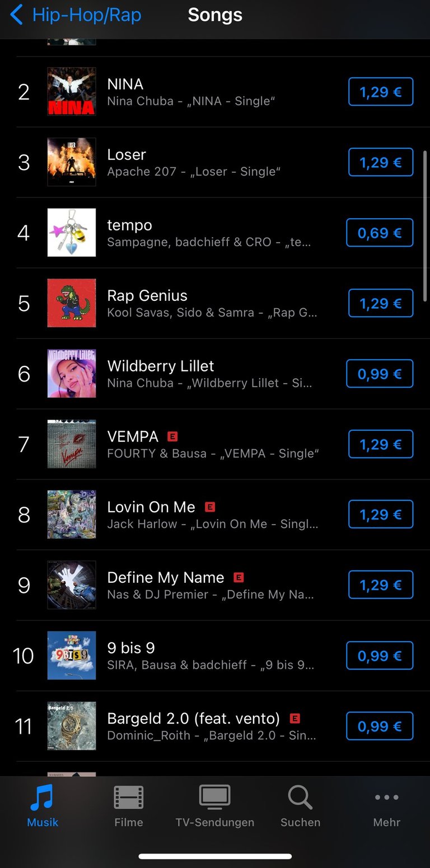
Task: Tap explicit badge beside Lovin On Me
Action: [210, 507]
